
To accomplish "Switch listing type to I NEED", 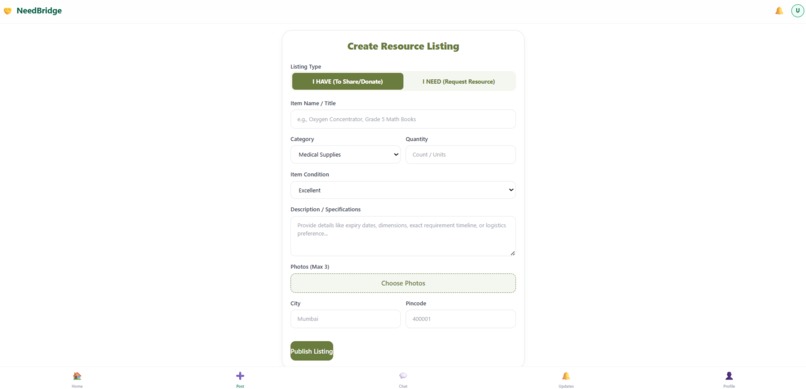I will click(x=459, y=81).
